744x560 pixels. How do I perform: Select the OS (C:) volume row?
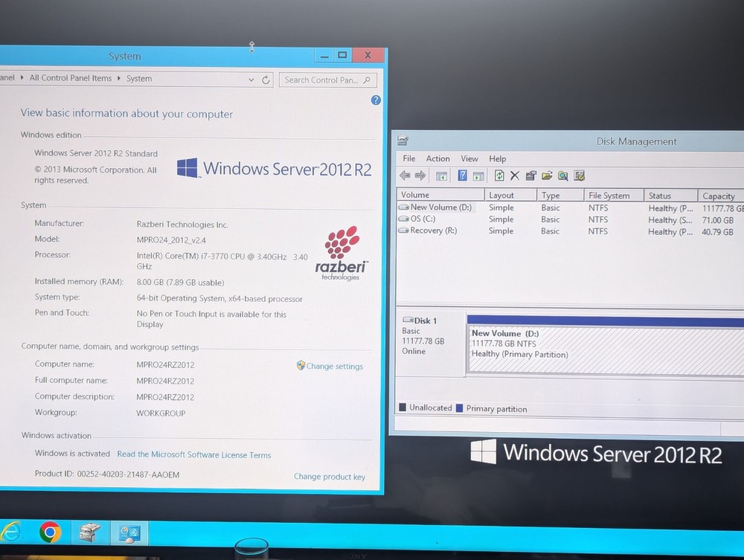[423, 219]
